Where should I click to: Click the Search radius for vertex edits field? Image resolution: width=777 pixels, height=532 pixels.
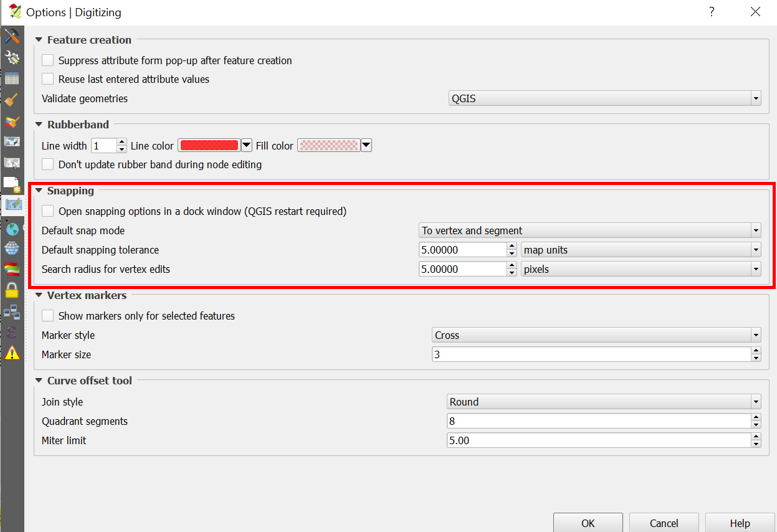(x=463, y=269)
